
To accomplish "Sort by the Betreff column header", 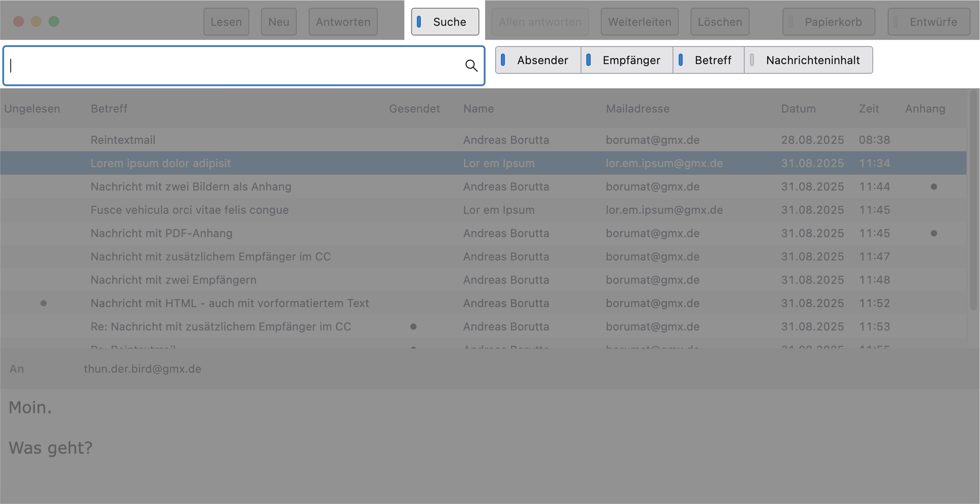I will click(109, 109).
